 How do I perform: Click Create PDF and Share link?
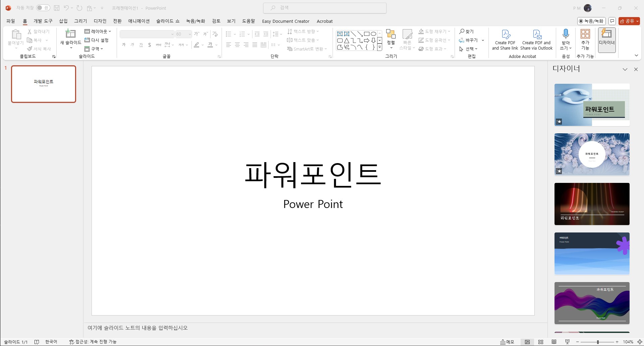505,40
